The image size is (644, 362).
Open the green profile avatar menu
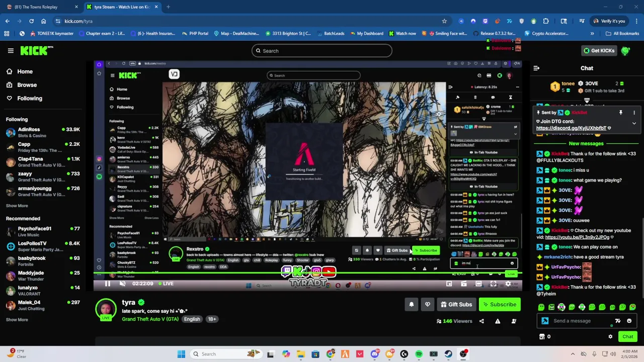(625, 51)
